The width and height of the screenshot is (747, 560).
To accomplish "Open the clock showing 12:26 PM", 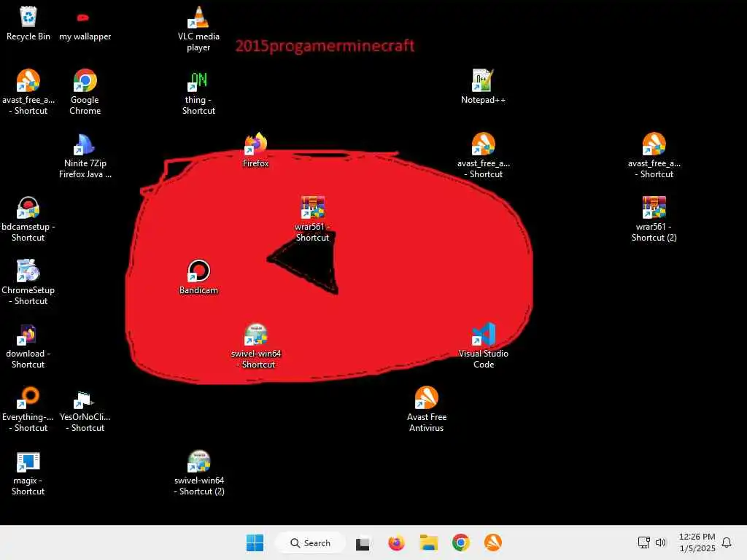I will tap(697, 542).
